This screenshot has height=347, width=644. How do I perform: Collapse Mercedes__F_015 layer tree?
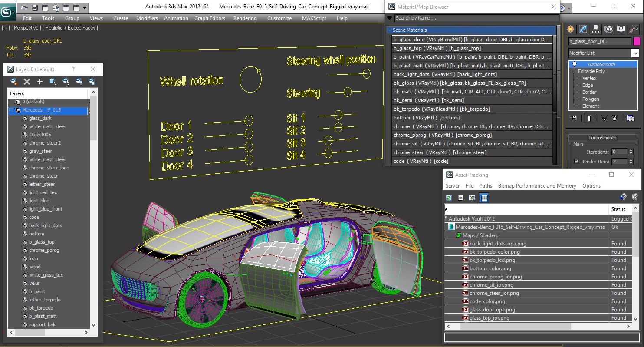pyautogui.click(x=11, y=110)
